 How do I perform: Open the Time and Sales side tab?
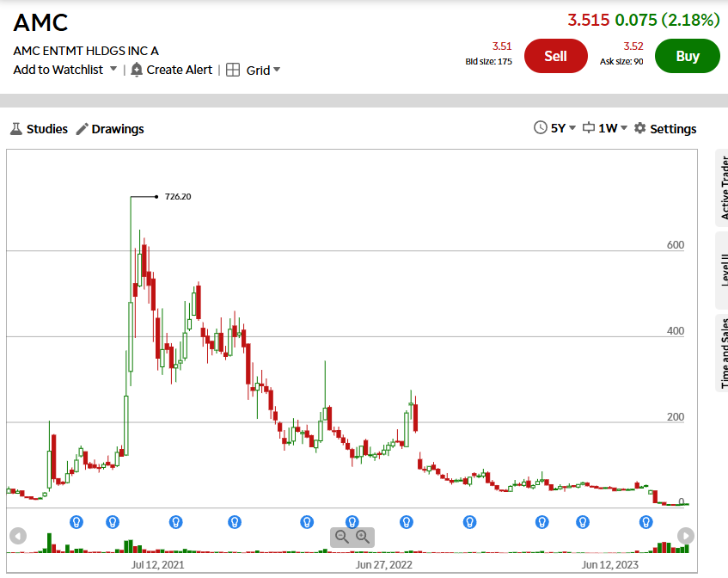pyautogui.click(x=724, y=354)
